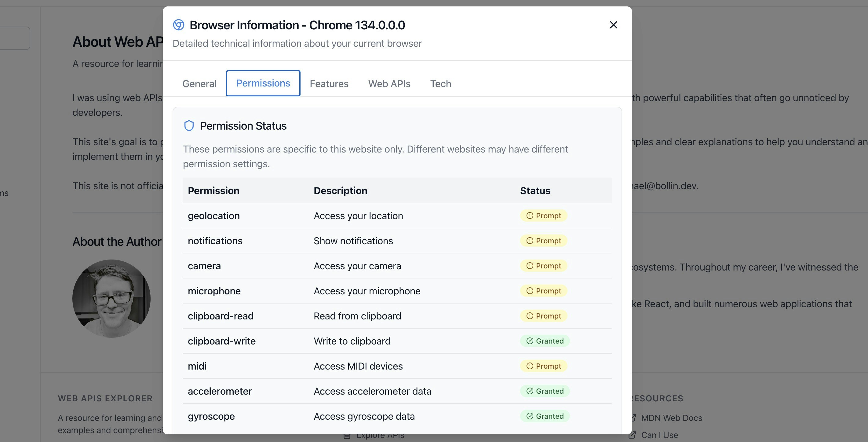Image resolution: width=868 pixels, height=442 pixels.
Task: Click the Prompt badge for clipboard-read
Action: (x=544, y=316)
